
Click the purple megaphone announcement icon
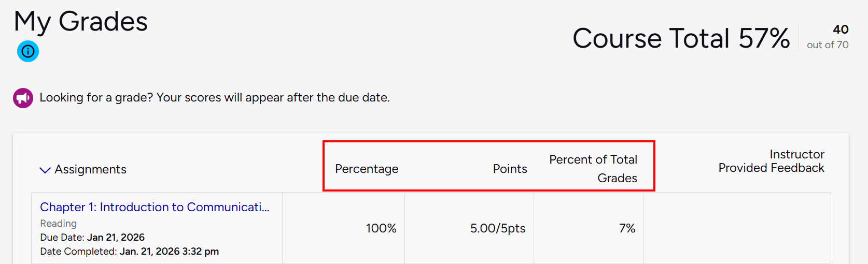pos(23,98)
